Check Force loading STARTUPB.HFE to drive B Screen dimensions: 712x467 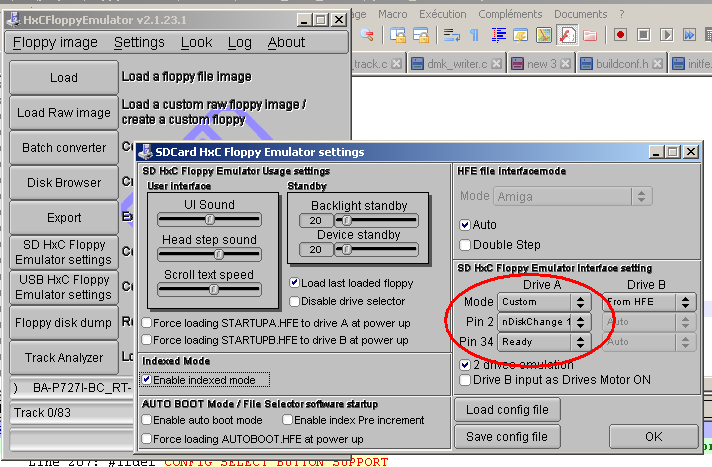(147, 340)
